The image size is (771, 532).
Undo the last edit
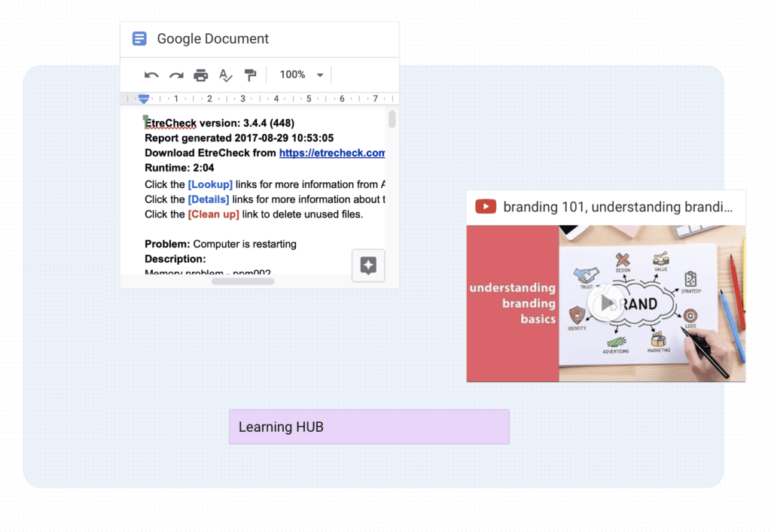tap(151, 75)
